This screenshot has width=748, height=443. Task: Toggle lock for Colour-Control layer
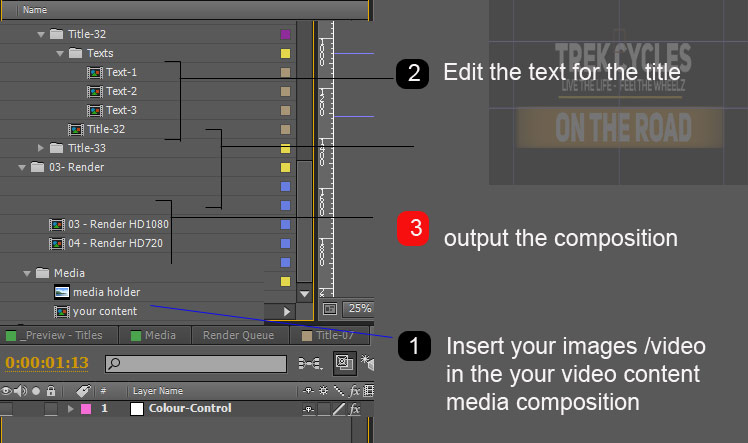(x=48, y=409)
